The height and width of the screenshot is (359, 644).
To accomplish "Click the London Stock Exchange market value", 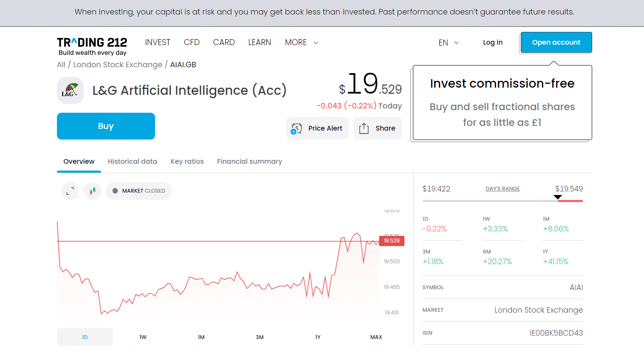I will coord(539,310).
